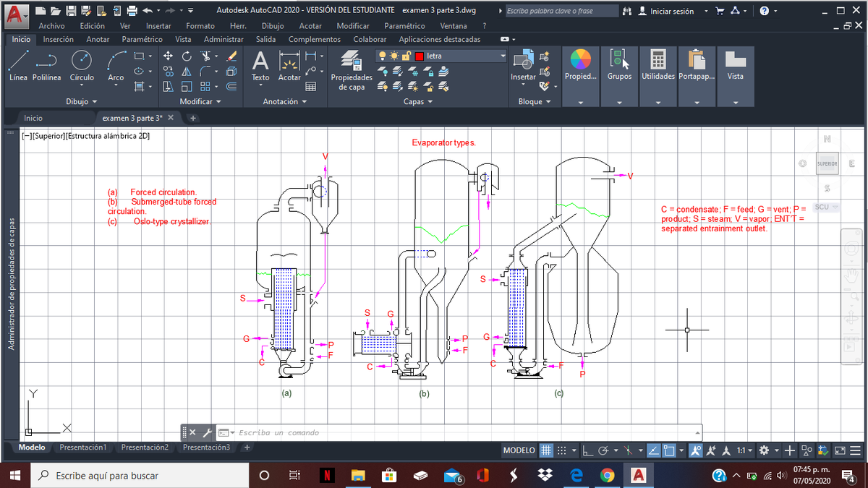Switch to the Inserción ribbon tab
The width and height of the screenshot is (868, 488).
point(58,39)
